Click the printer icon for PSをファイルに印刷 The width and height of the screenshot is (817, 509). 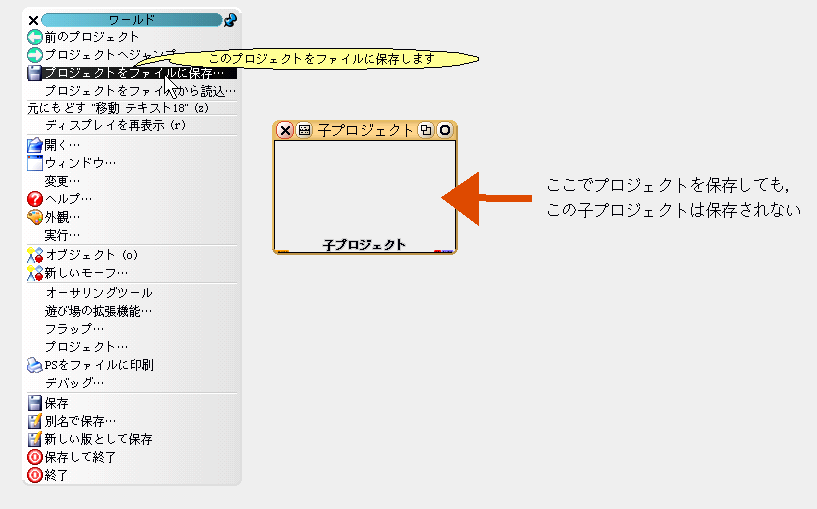pyautogui.click(x=35, y=365)
